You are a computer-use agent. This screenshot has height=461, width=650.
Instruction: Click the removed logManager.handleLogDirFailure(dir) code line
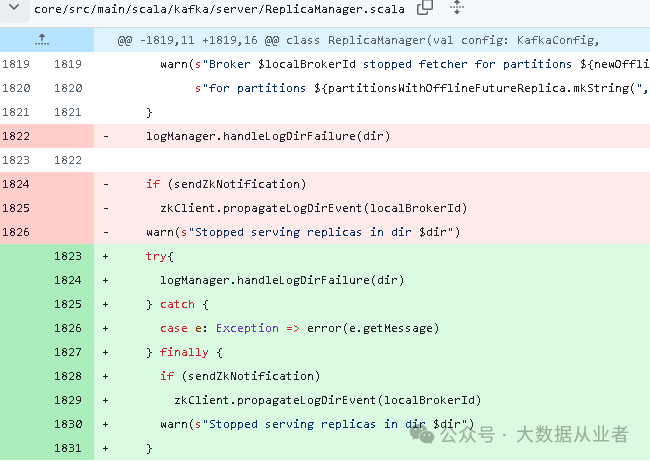(268, 136)
